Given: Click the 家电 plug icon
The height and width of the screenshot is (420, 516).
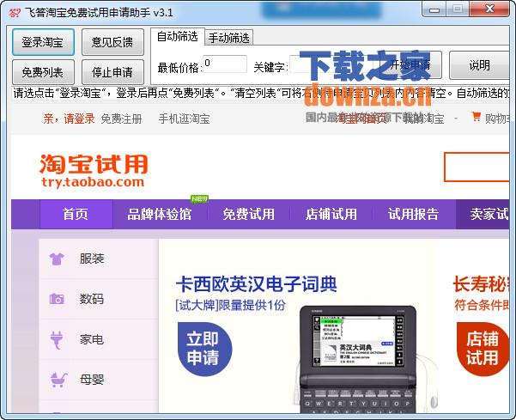Looking at the screenshot, I should click(x=57, y=339).
